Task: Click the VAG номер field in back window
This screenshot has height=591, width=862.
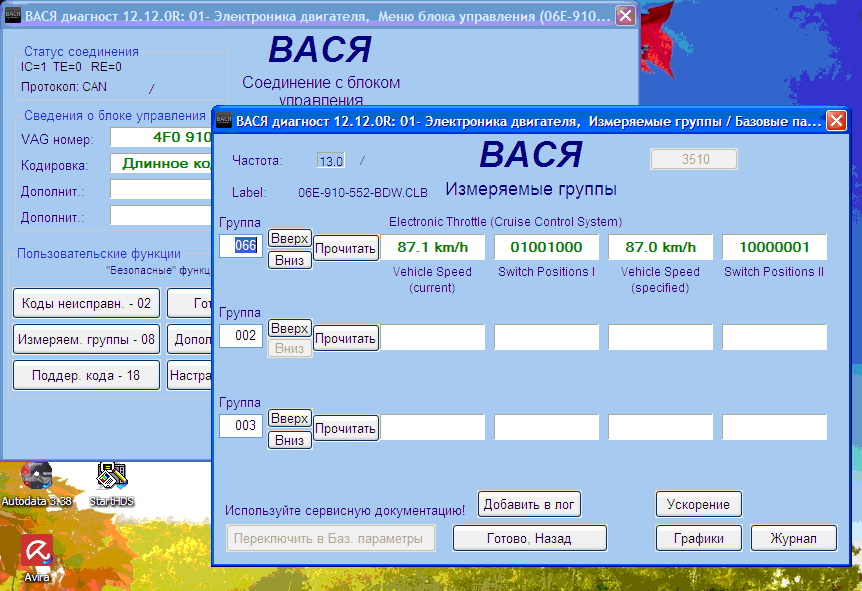Action: click(x=161, y=137)
